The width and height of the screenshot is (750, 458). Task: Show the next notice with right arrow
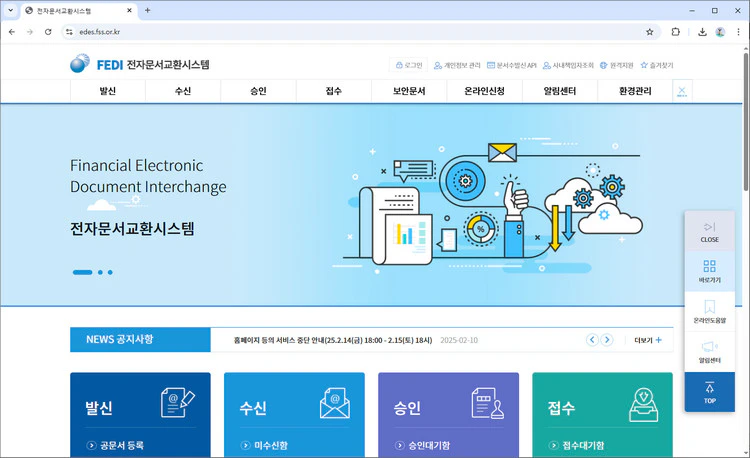pos(607,340)
